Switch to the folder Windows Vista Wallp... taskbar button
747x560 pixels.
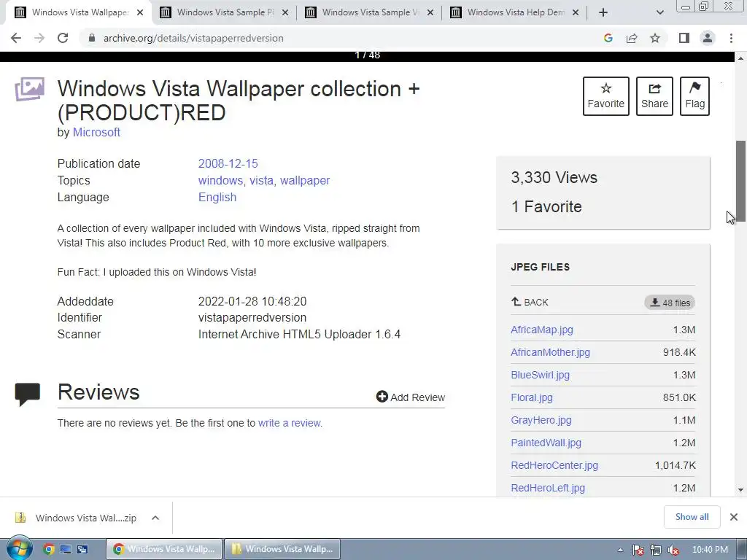(x=282, y=549)
